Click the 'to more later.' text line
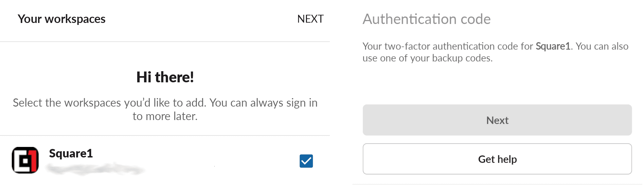Screen dimensions: 644x185 [165, 116]
